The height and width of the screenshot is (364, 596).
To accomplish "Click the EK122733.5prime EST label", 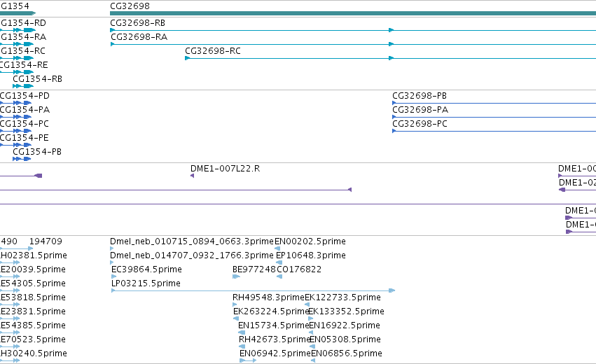I will tap(343, 298).
